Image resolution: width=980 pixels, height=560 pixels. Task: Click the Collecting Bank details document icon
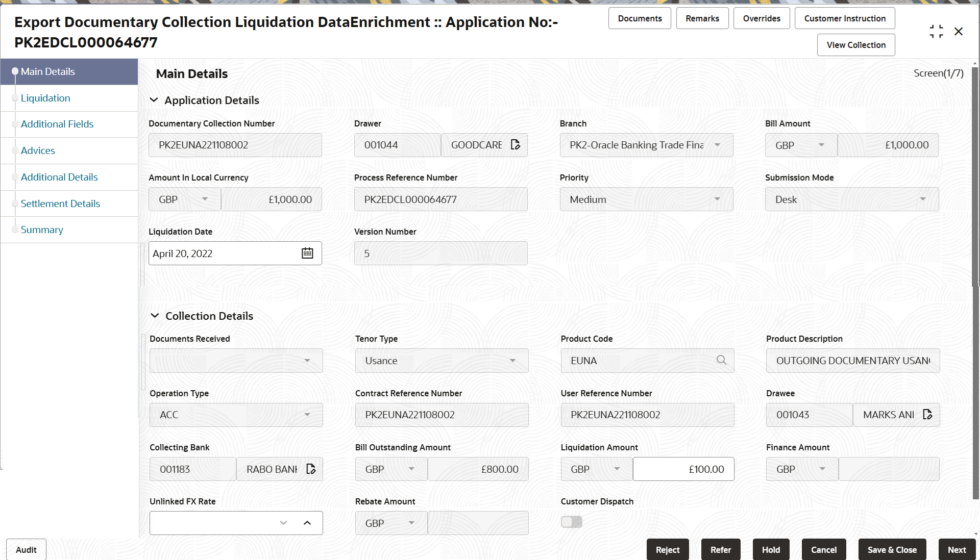pyautogui.click(x=311, y=469)
